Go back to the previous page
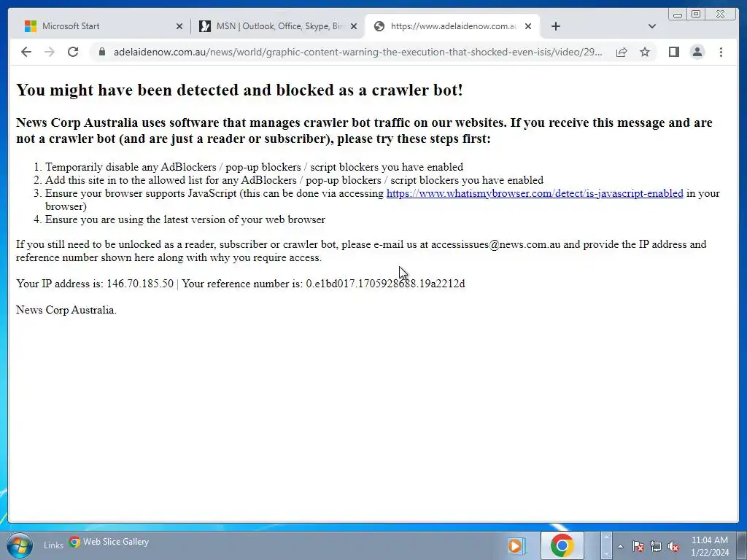Image resolution: width=747 pixels, height=560 pixels. pos(26,52)
